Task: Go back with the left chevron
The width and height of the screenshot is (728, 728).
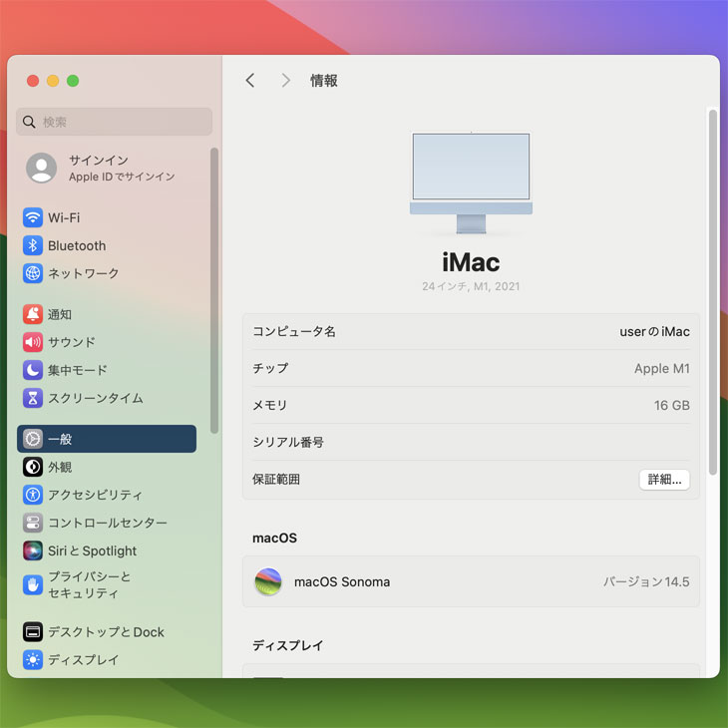Action: (250, 81)
